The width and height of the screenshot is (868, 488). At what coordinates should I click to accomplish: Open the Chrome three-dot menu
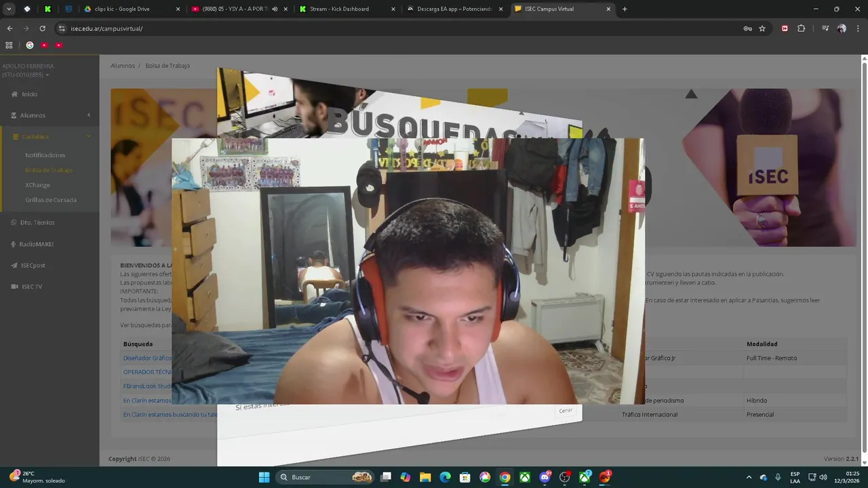pos(858,28)
